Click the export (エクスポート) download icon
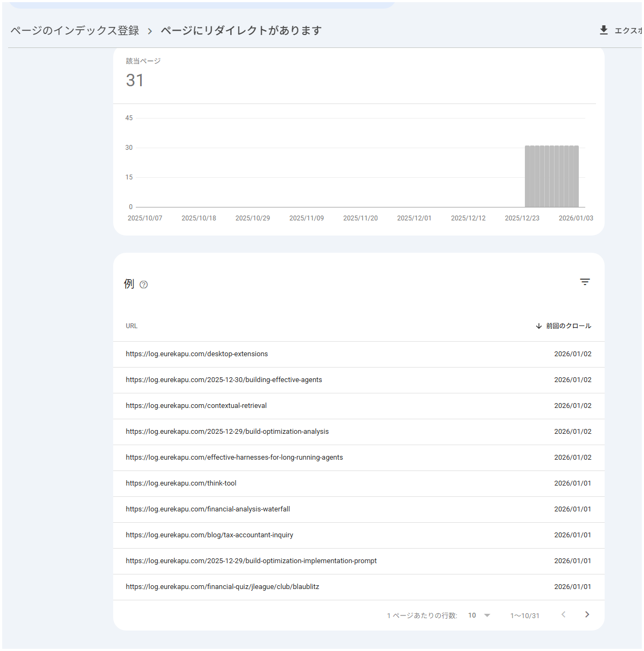This screenshot has height=651, width=644. click(604, 30)
